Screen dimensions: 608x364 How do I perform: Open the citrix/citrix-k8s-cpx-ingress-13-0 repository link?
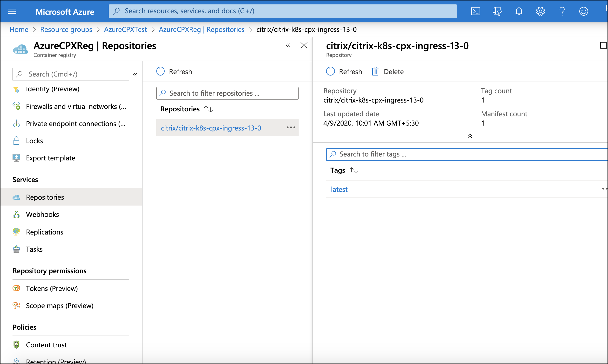[x=211, y=128]
